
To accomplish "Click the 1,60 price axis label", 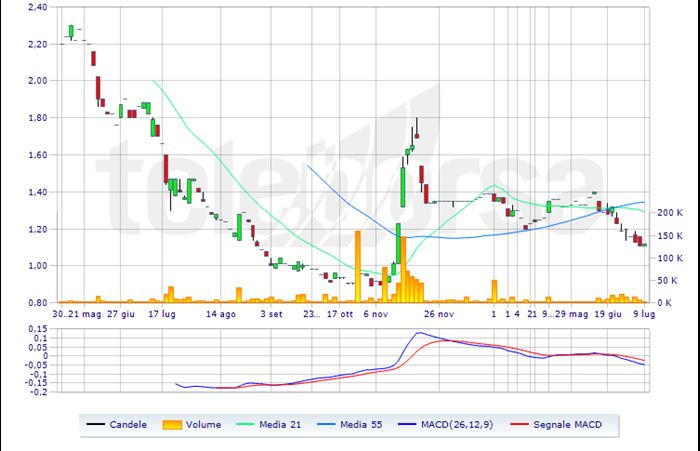I will coord(37,155).
